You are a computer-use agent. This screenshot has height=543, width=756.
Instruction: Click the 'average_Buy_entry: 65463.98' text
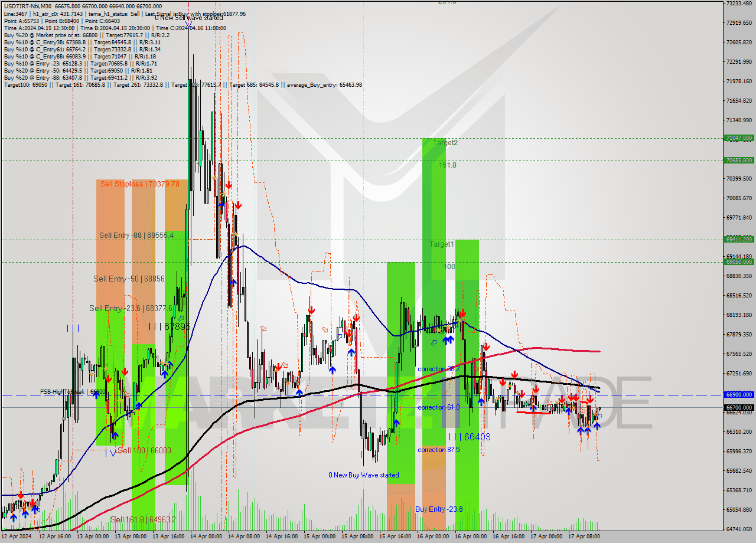[x=324, y=84]
